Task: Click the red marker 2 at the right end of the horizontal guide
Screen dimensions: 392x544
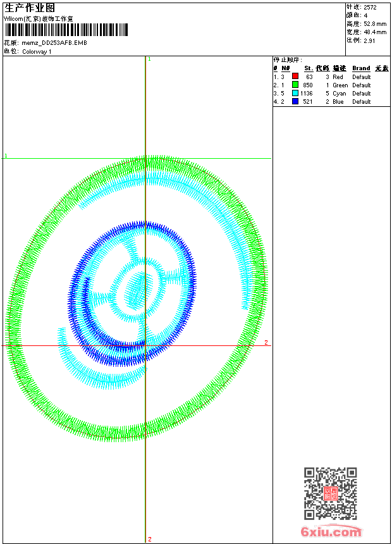Action: pyautogui.click(x=266, y=342)
